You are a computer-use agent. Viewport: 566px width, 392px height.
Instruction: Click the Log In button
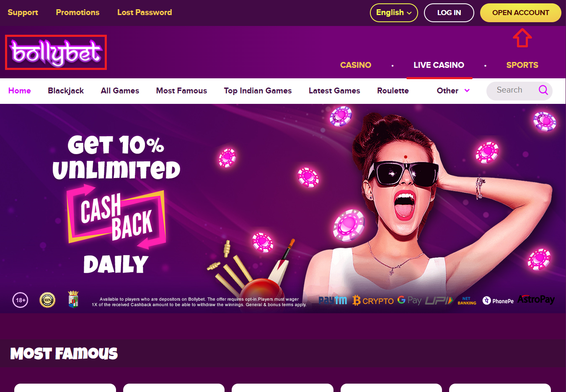pos(449,13)
